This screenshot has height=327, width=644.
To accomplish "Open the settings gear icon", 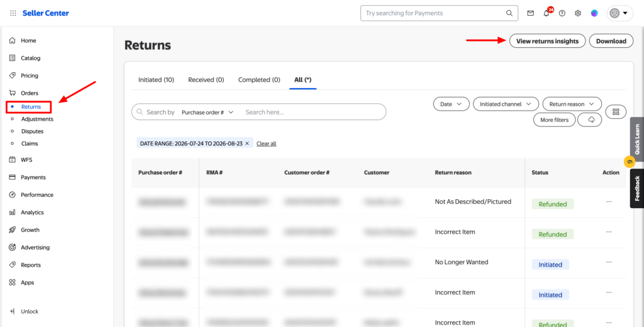I will (578, 13).
